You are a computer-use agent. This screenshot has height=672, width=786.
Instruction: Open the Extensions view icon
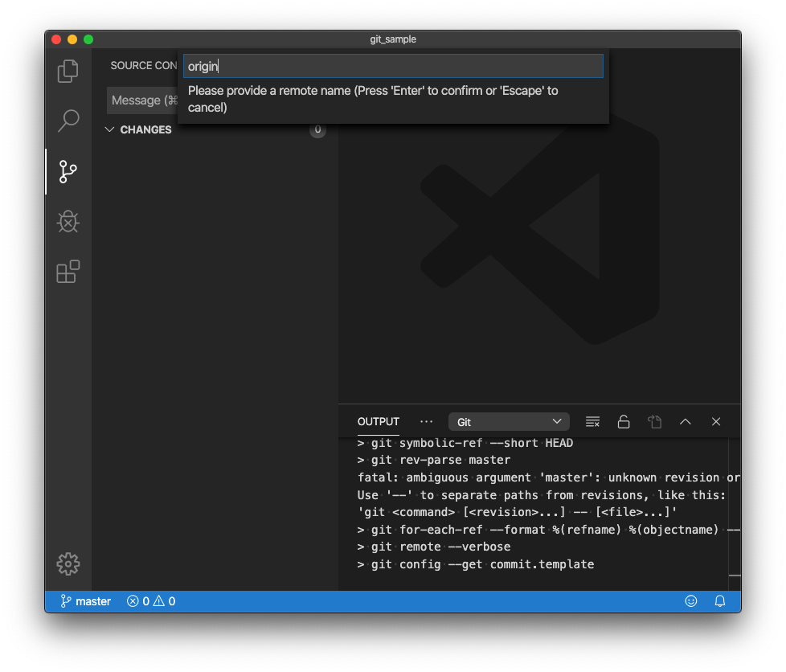point(68,272)
